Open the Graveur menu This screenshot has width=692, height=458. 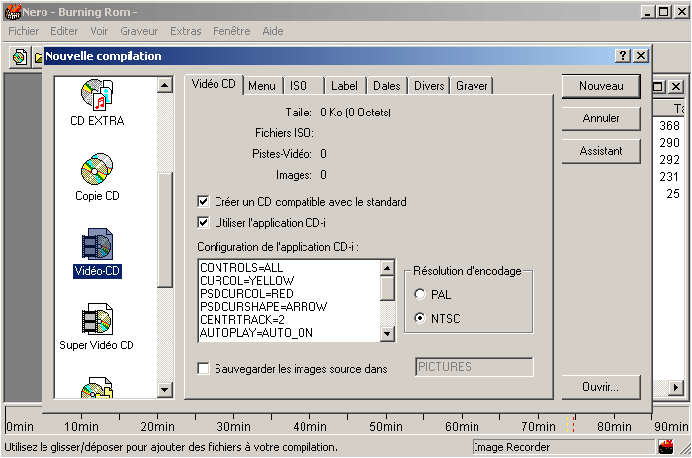(x=139, y=31)
